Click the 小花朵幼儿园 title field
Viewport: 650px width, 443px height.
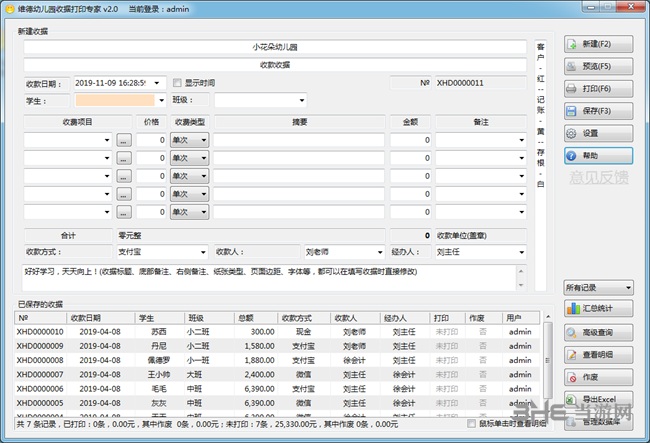275,47
